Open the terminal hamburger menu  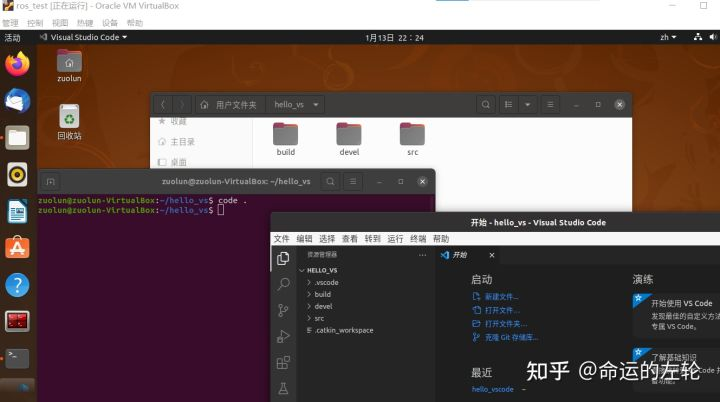click(x=353, y=181)
